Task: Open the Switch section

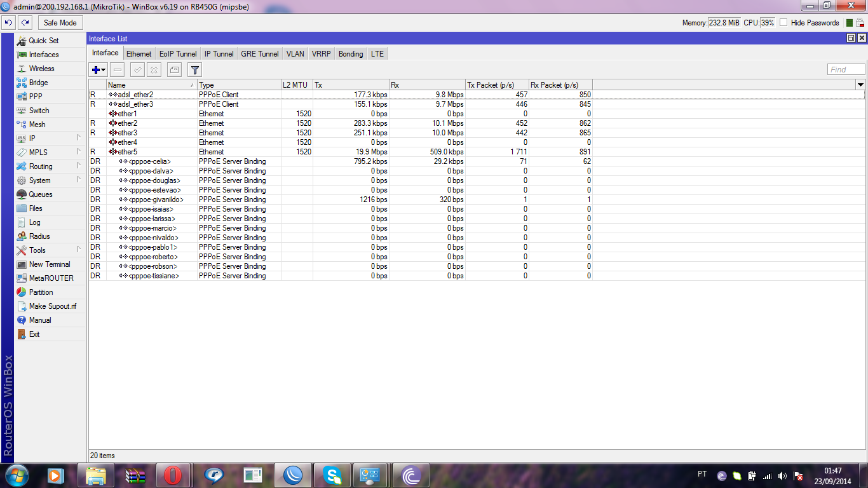Action: coord(39,111)
